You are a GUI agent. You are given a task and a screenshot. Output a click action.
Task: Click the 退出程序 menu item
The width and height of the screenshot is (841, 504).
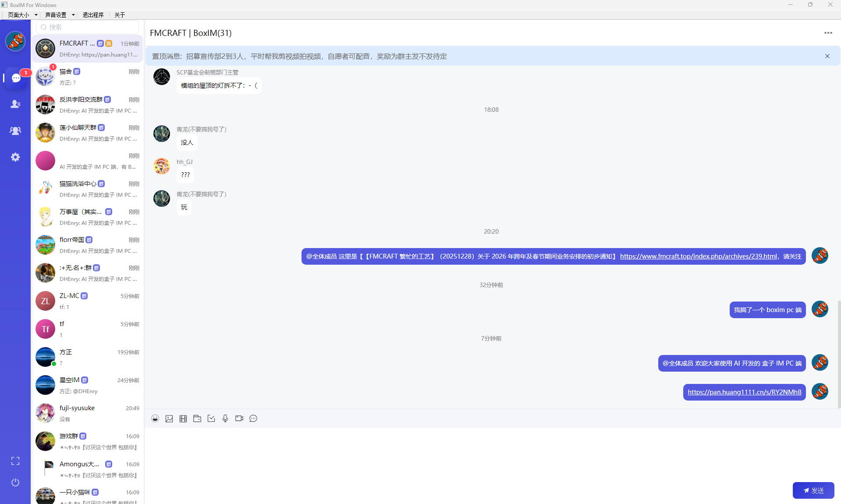pyautogui.click(x=93, y=15)
